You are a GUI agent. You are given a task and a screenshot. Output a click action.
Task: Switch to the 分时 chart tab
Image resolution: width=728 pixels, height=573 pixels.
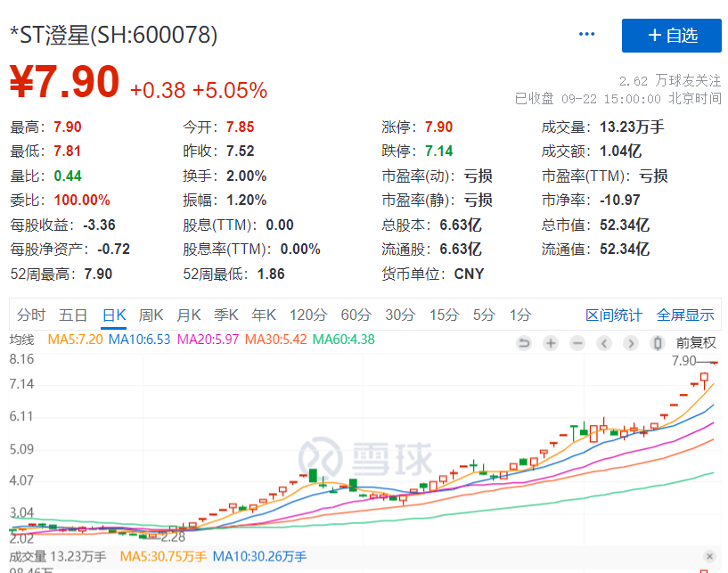click(30, 315)
